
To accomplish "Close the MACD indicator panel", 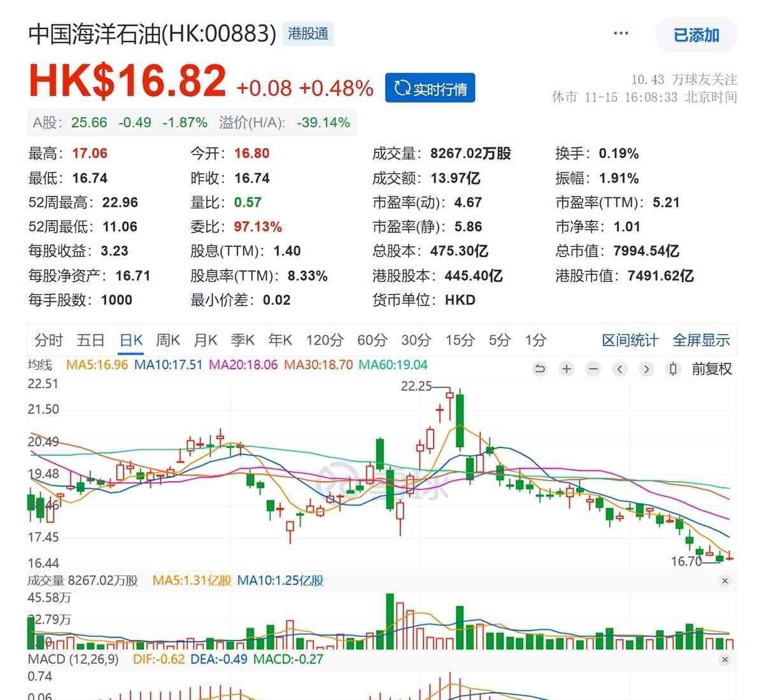I will [725, 660].
